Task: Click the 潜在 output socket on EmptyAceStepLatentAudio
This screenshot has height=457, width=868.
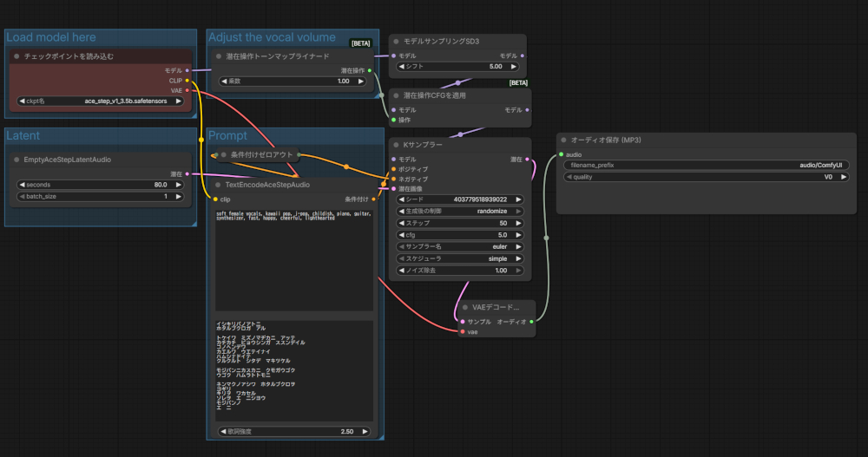Action: [187, 173]
